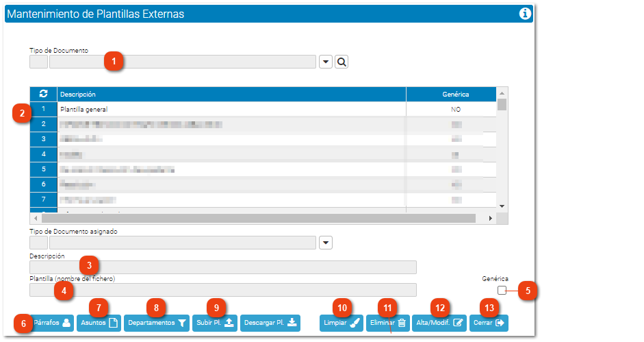Click the horizontal scroll left arrow
644x342 pixels.
[36, 218]
